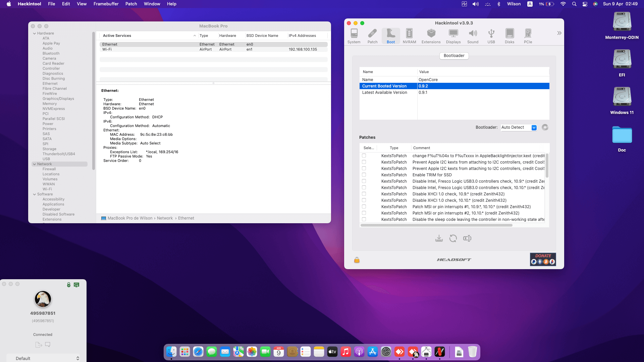This screenshot has width=644, height=362.
Task: Click the Extensions icon in Hackintool
Action: coord(431,35)
